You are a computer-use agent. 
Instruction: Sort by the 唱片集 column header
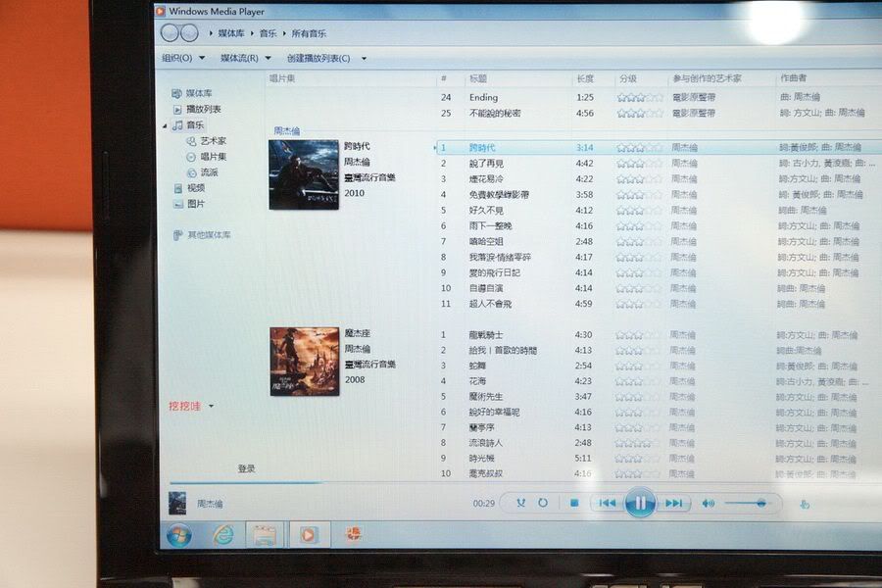pyautogui.click(x=282, y=78)
